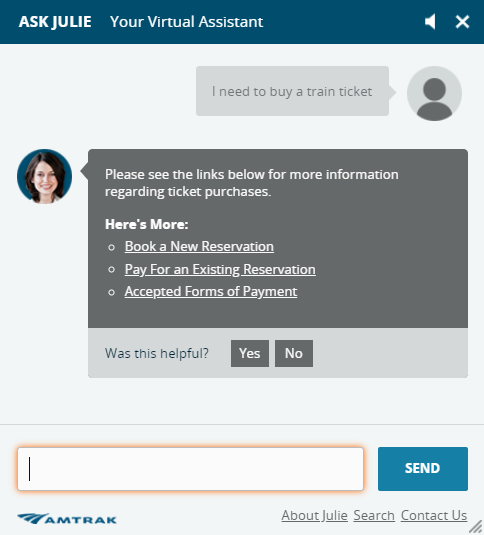Click the SEND button

[x=423, y=469]
